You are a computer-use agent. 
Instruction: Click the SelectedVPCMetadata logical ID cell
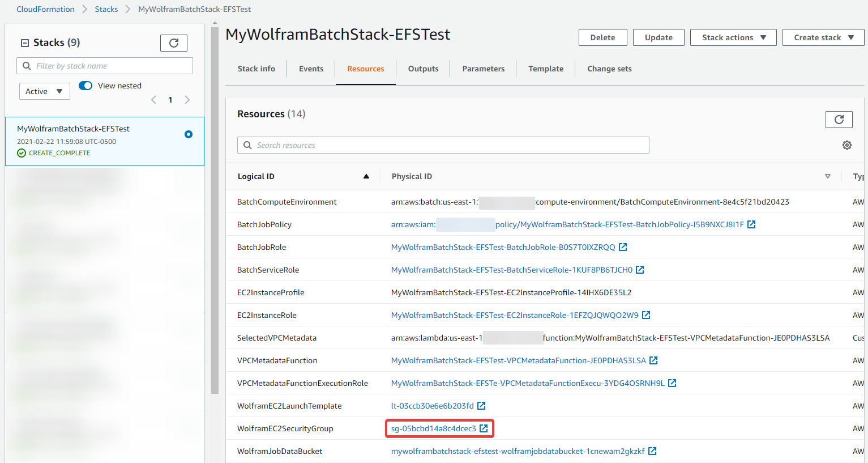[x=277, y=338]
